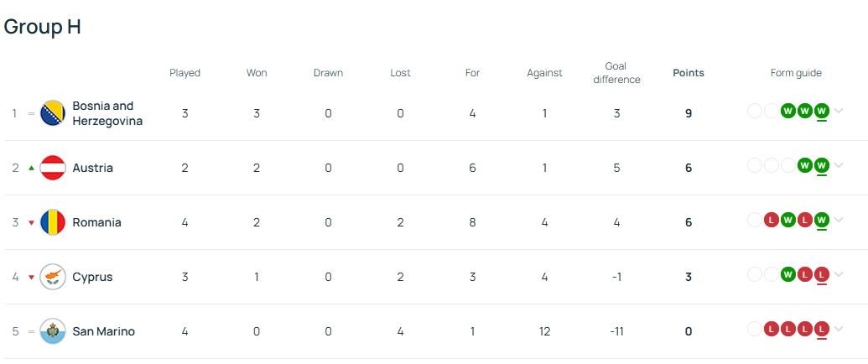Click Romania's first red L form badge
This screenshot has width=868, height=364.
click(x=771, y=220)
